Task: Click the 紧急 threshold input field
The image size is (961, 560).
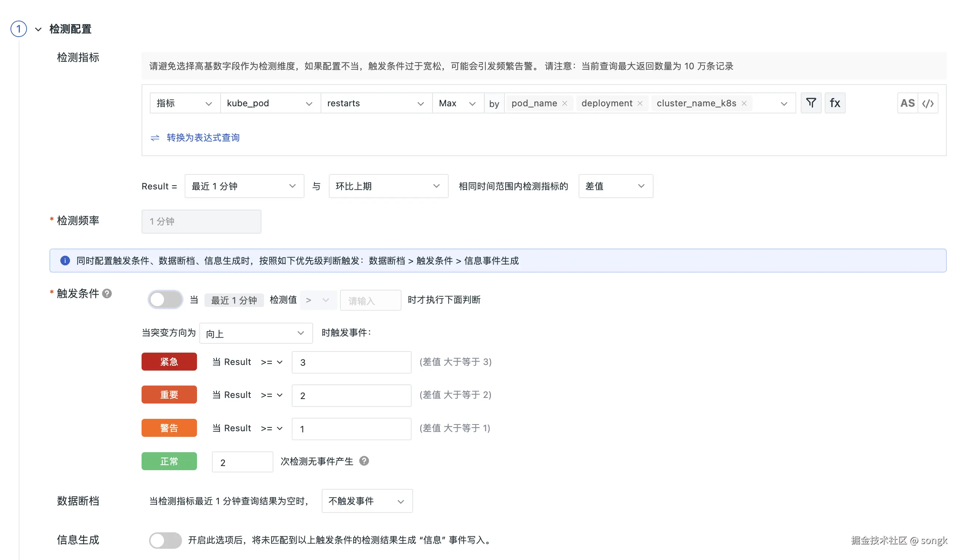Action: click(x=351, y=362)
